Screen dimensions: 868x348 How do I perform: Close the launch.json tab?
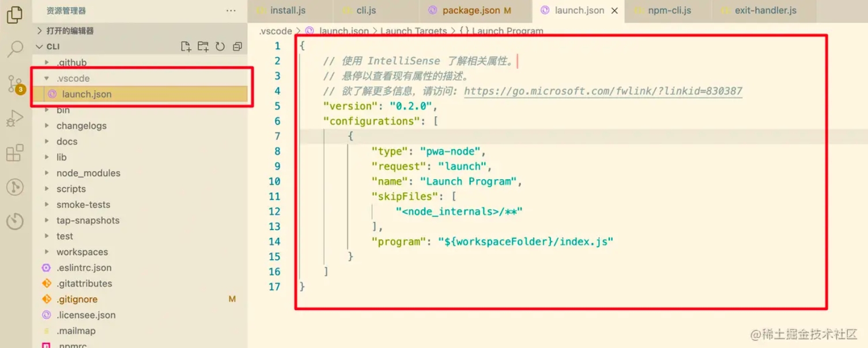(x=614, y=10)
